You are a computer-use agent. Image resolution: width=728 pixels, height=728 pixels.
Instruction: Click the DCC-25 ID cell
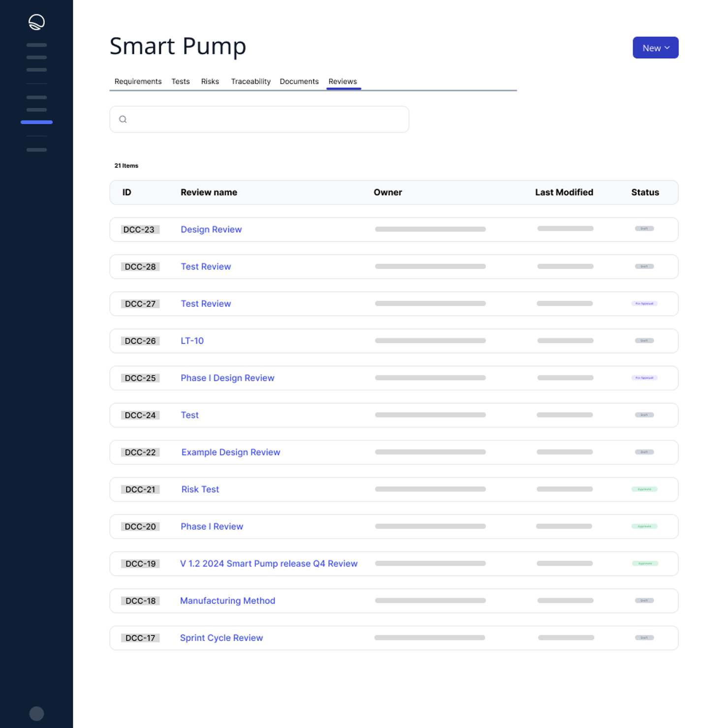[x=140, y=378]
